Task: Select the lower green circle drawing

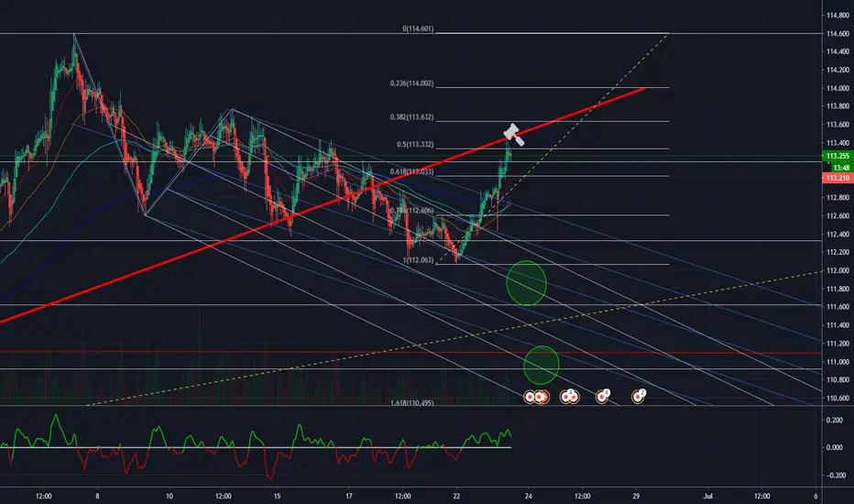Action: (542, 365)
